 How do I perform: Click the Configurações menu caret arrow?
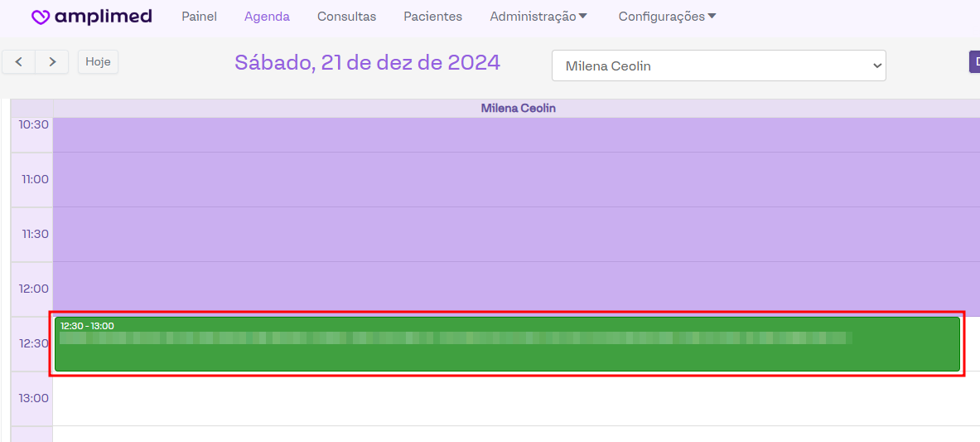coord(712,17)
